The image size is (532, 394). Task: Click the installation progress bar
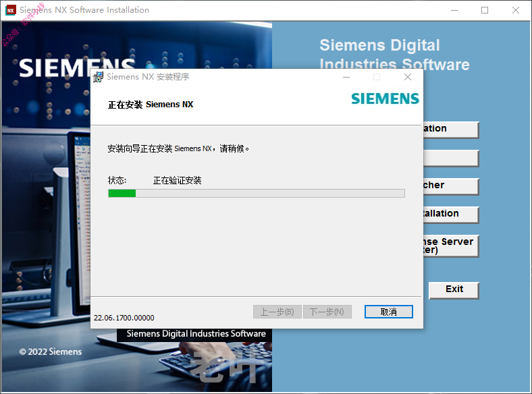pyautogui.click(x=256, y=193)
